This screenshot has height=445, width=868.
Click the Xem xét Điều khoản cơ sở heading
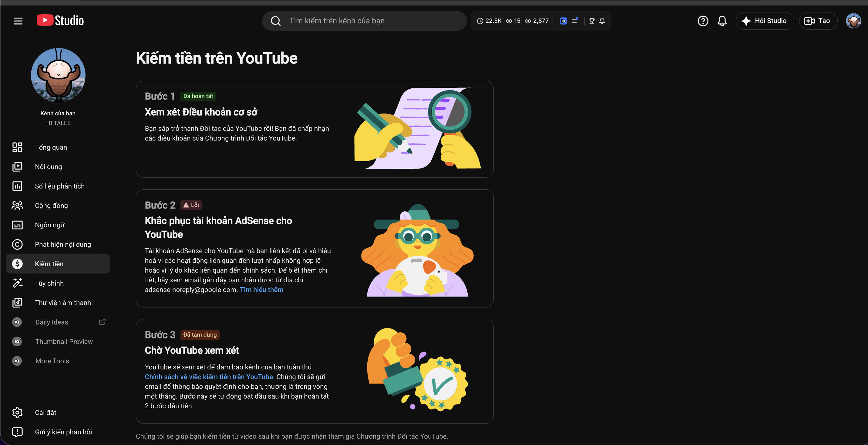tap(201, 112)
